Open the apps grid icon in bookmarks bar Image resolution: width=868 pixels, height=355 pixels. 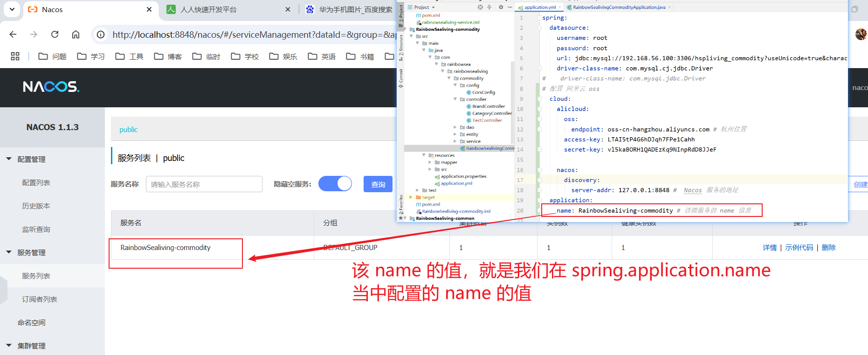point(15,56)
